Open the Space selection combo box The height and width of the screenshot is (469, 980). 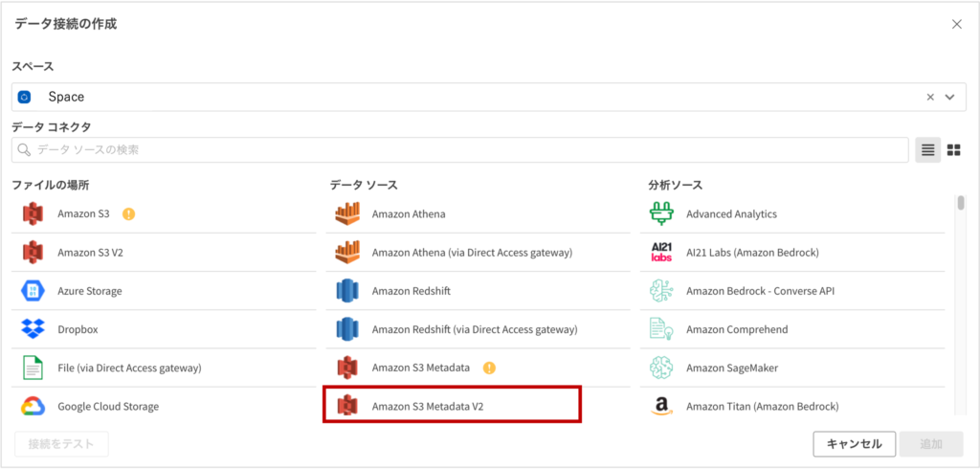click(x=489, y=97)
